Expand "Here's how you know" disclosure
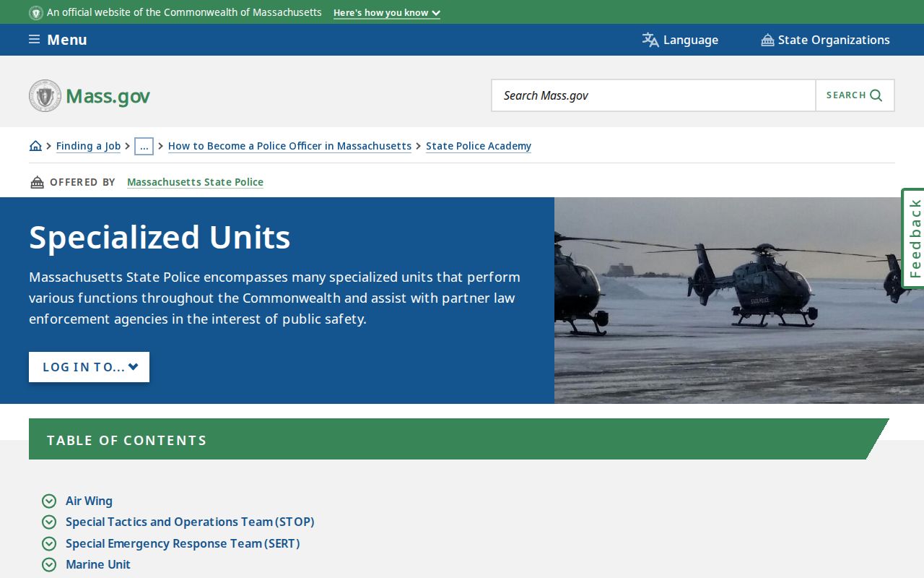 (x=387, y=13)
